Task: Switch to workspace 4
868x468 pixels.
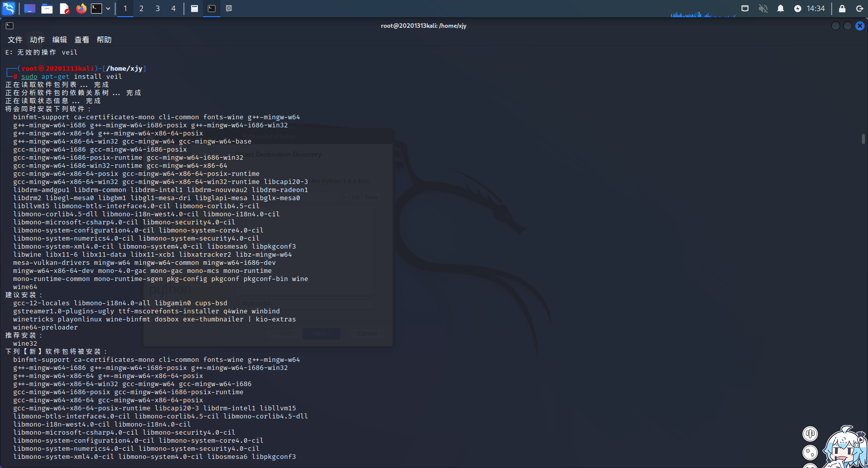Action: pyautogui.click(x=173, y=9)
